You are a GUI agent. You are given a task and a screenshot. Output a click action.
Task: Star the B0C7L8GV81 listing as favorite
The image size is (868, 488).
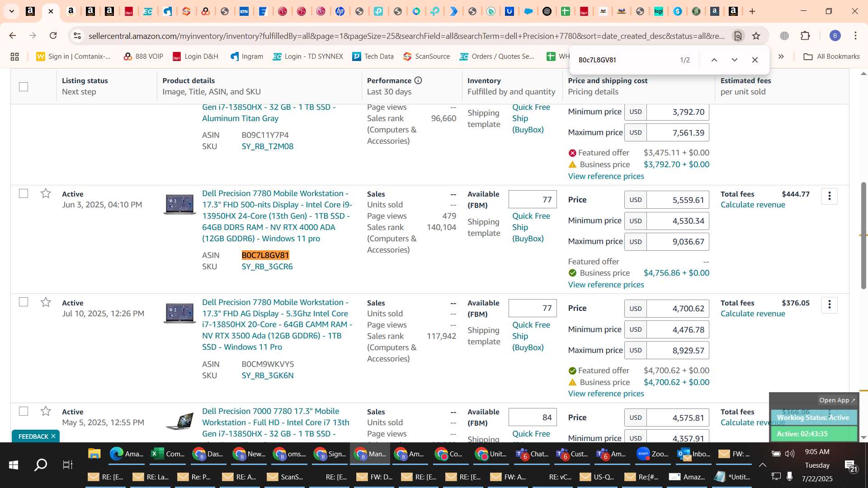click(46, 194)
